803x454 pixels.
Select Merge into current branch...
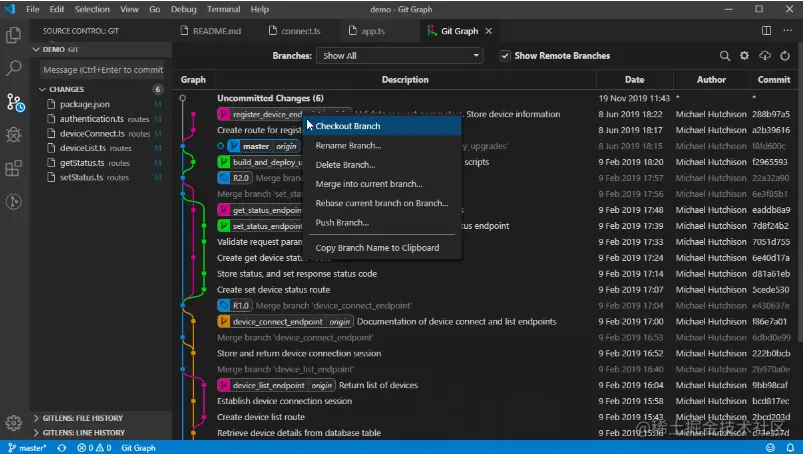382,184
